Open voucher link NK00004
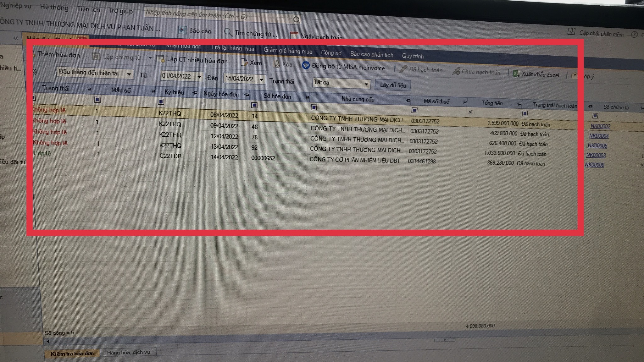The image size is (644, 362). 599,136
